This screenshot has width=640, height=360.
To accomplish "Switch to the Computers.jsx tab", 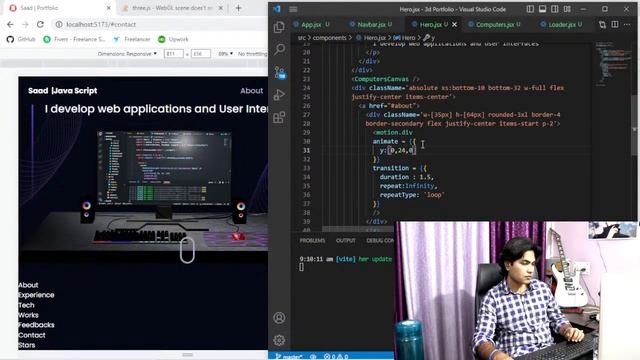I will coord(495,24).
